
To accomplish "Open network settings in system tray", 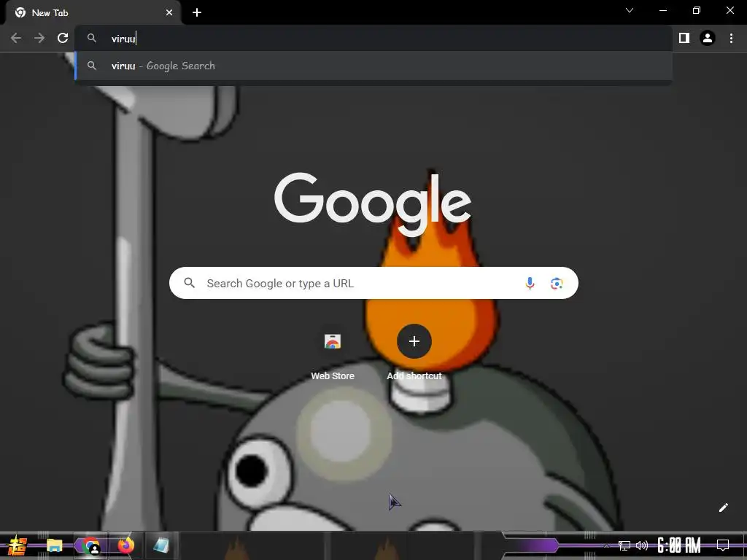I will pos(624,545).
